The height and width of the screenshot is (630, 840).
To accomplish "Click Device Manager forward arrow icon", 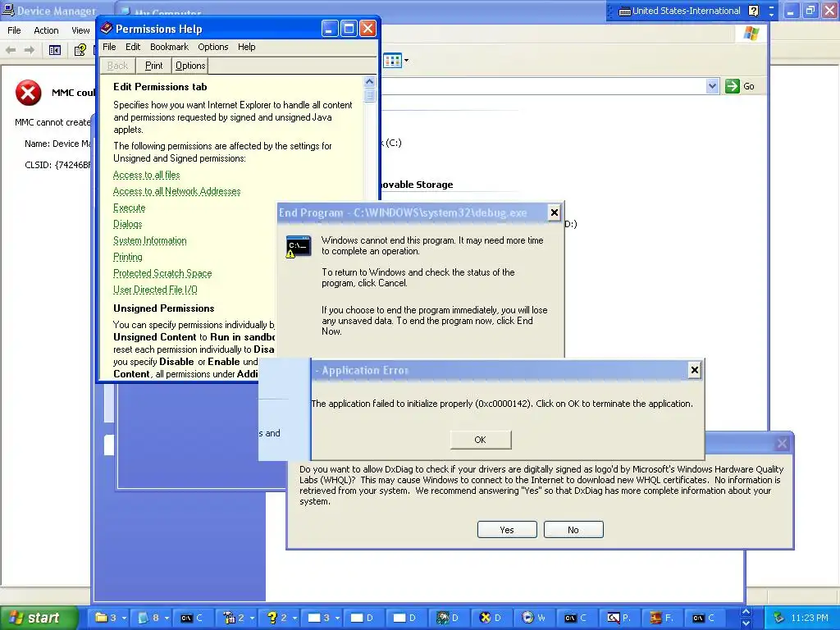I will (x=30, y=50).
